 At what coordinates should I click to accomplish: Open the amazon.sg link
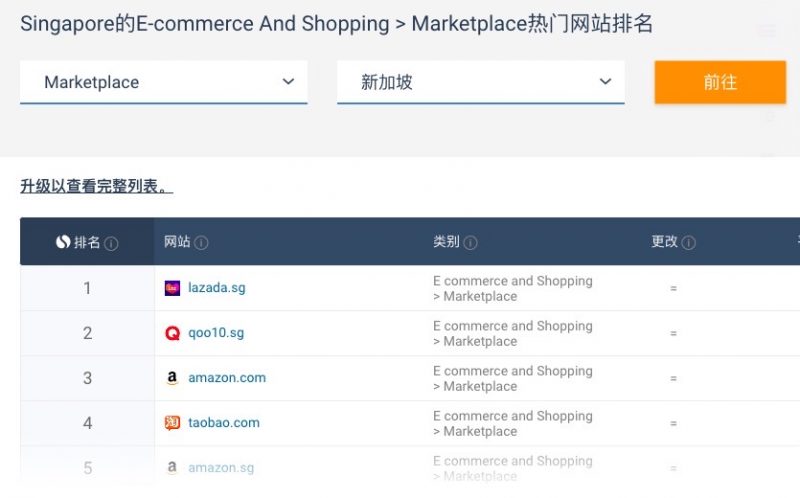221,467
